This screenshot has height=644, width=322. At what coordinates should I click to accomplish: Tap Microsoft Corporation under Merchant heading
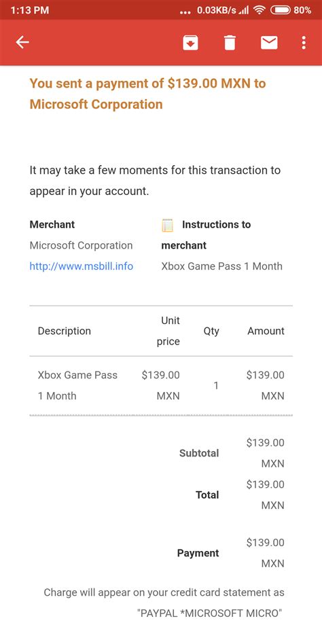[81, 246]
